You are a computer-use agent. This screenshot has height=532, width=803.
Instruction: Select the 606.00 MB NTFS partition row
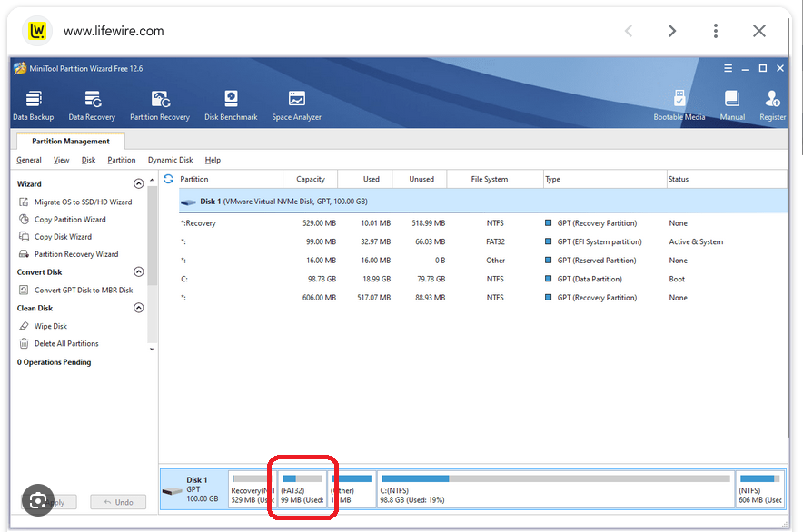click(483, 298)
